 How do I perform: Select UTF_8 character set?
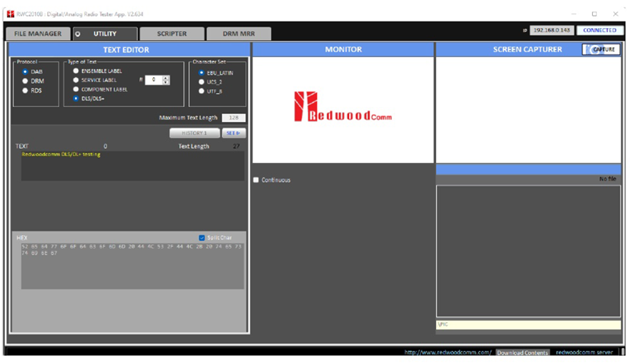click(x=201, y=91)
